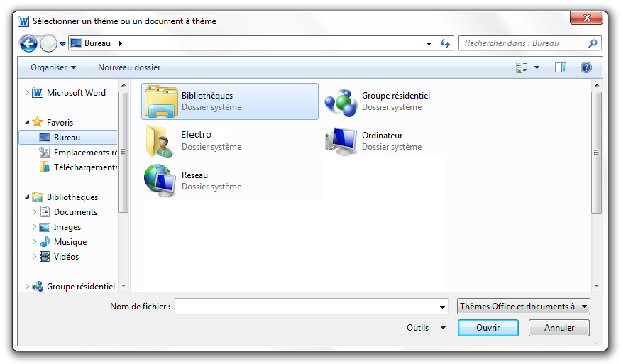Open the recent locations dropdown arrow
The width and height of the screenshot is (621, 364).
click(x=62, y=43)
